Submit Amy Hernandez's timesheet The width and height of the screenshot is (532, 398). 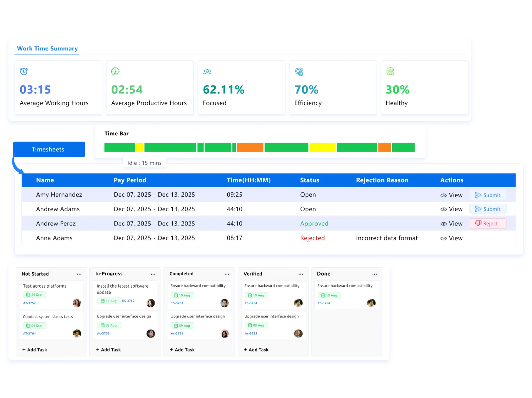(487, 195)
